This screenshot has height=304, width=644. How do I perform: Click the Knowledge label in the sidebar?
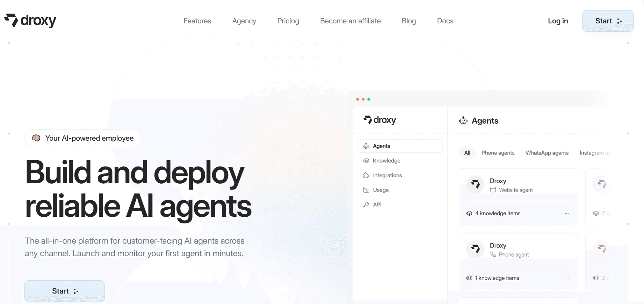tap(386, 161)
